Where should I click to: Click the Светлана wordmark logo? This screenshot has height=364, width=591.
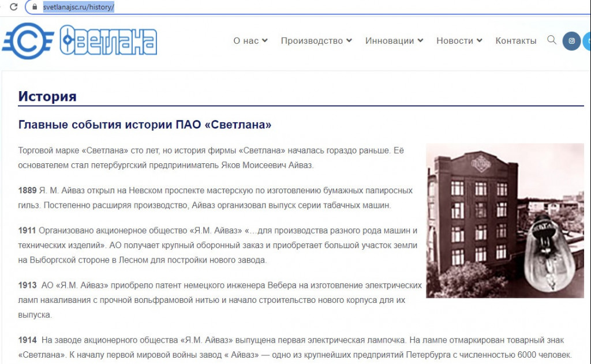tap(108, 40)
